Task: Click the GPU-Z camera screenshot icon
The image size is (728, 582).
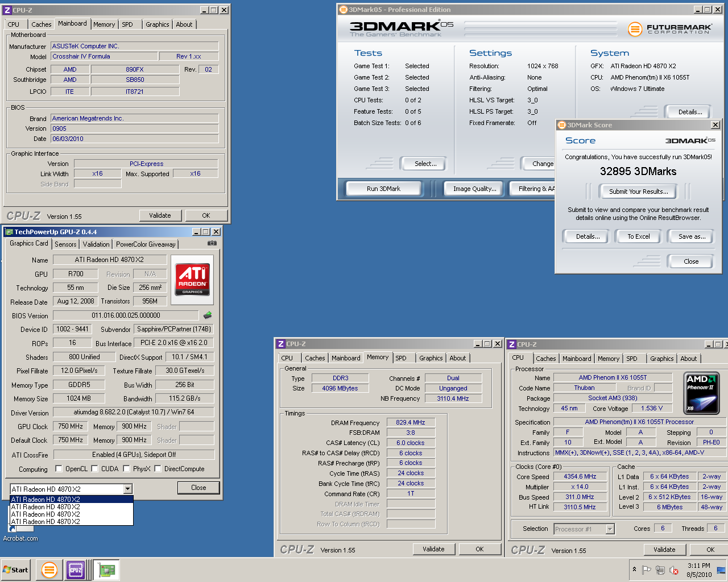Action: pos(212,243)
